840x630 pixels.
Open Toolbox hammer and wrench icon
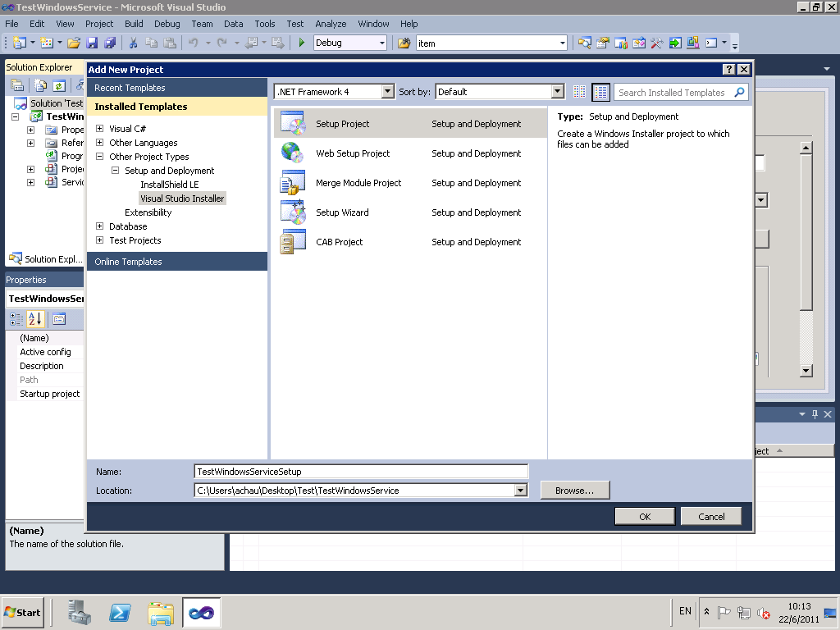point(657,43)
